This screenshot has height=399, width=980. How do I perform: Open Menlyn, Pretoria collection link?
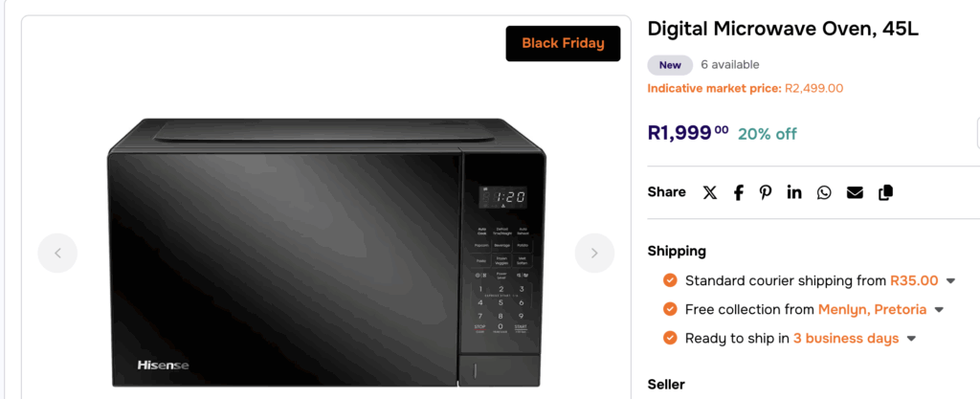(x=872, y=310)
